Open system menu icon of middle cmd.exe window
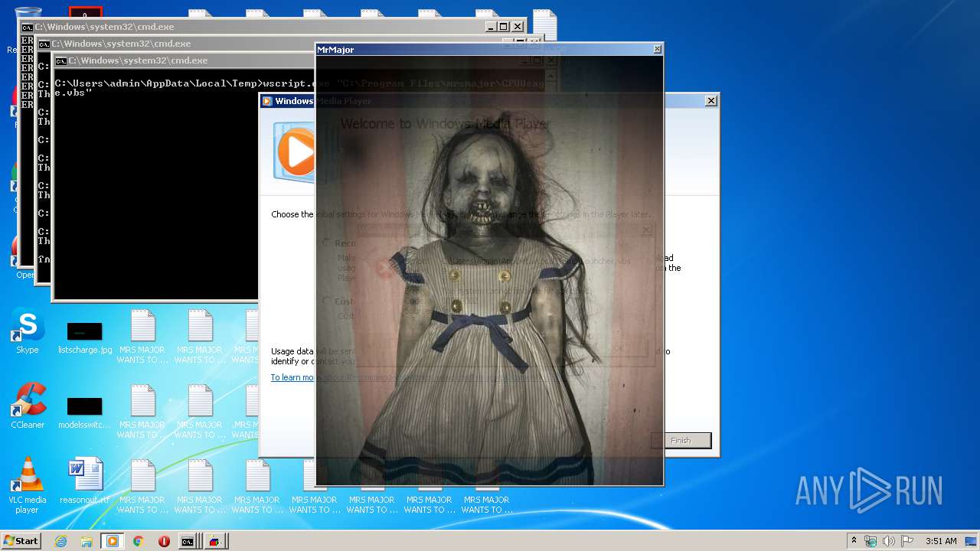 pyautogui.click(x=44, y=44)
